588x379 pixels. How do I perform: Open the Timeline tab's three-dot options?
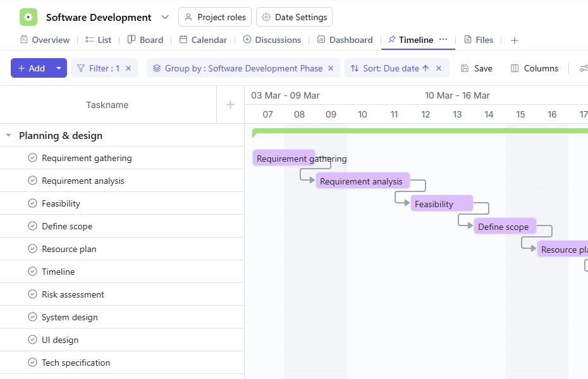(443, 39)
